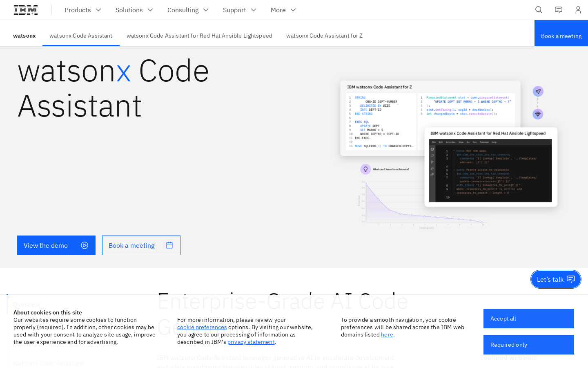Image resolution: width=588 pixels, height=368 pixels.
Task: Click the Let's talk floating button
Action: point(556,279)
